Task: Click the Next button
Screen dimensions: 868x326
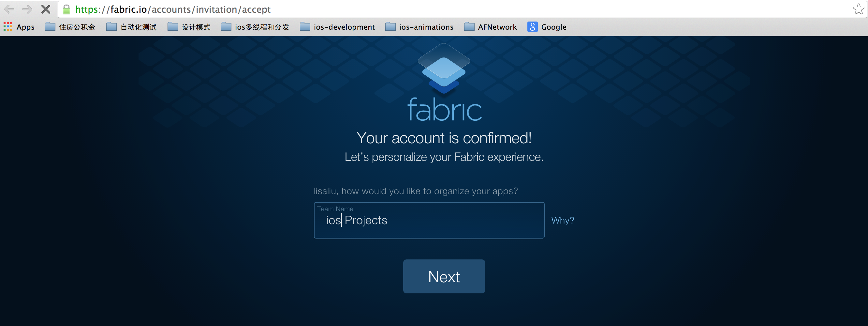Action: [x=444, y=276]
